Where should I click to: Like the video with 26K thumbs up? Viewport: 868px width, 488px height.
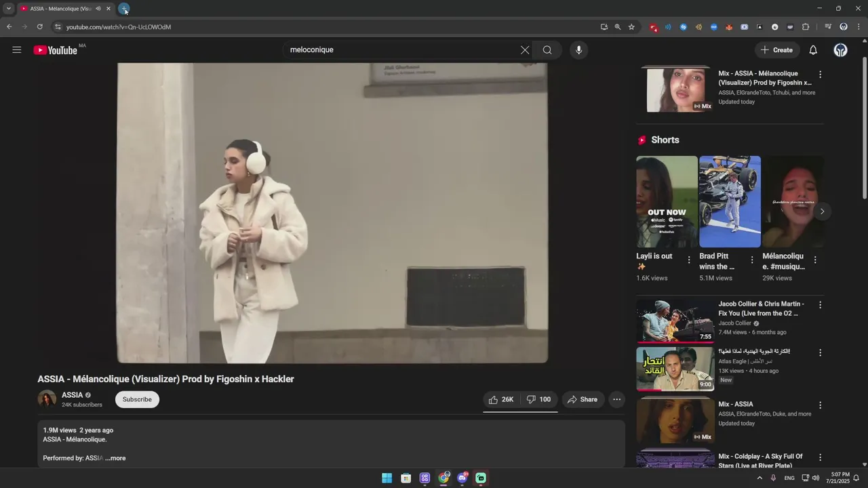tap(501, 400)
